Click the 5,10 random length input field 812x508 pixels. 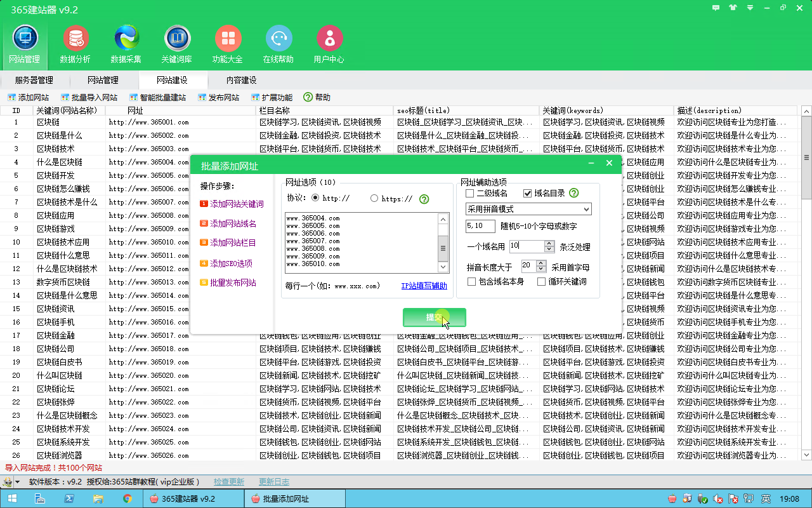tap(480, 226)
